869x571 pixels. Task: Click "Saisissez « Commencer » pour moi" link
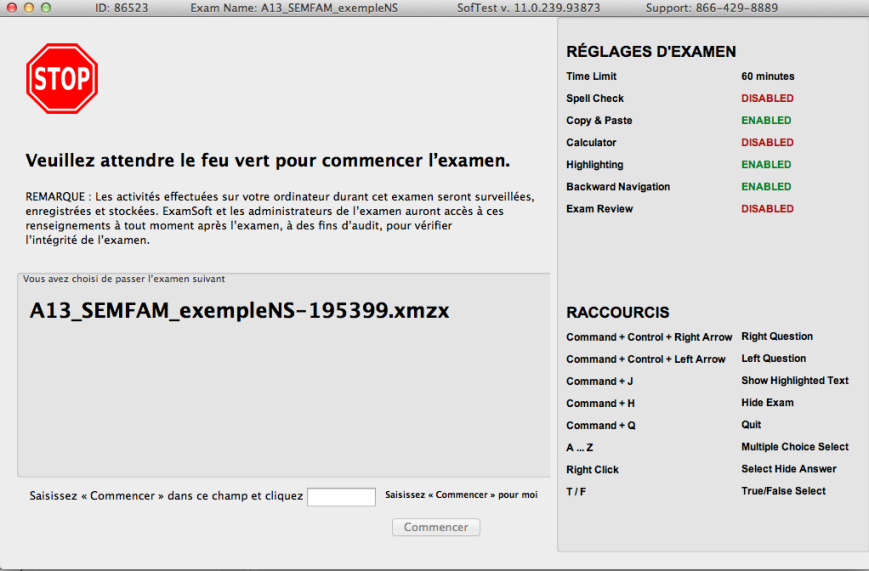coord(461,495)
